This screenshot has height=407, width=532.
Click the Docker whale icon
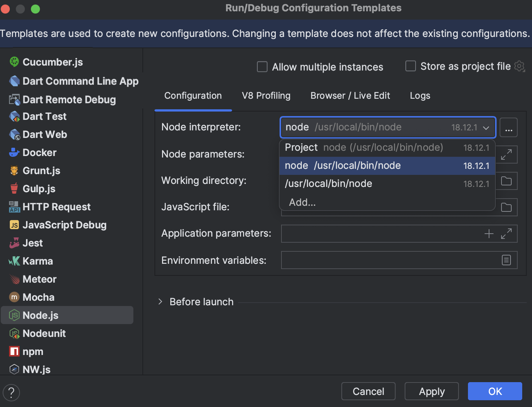(14, 153)
